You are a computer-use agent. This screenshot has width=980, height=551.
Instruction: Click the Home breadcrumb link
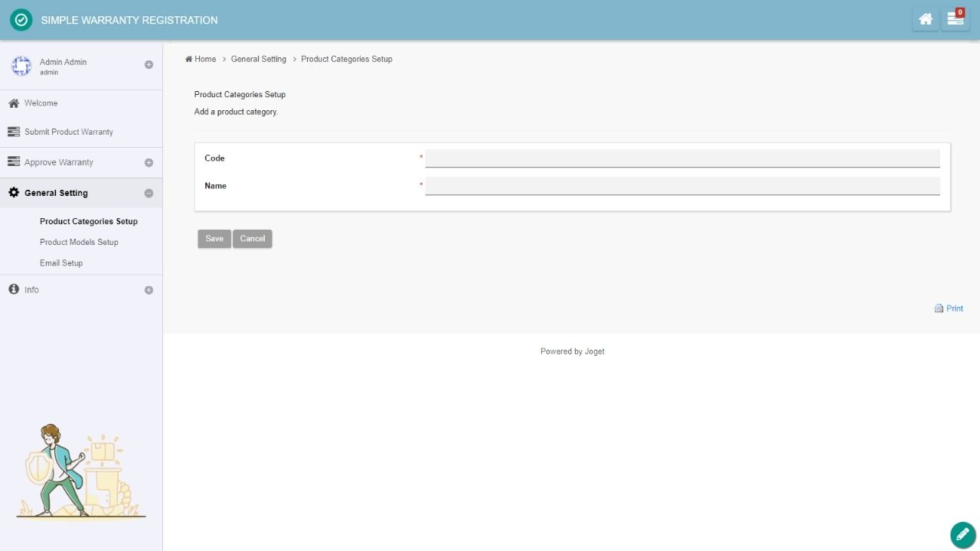point(204,59)
